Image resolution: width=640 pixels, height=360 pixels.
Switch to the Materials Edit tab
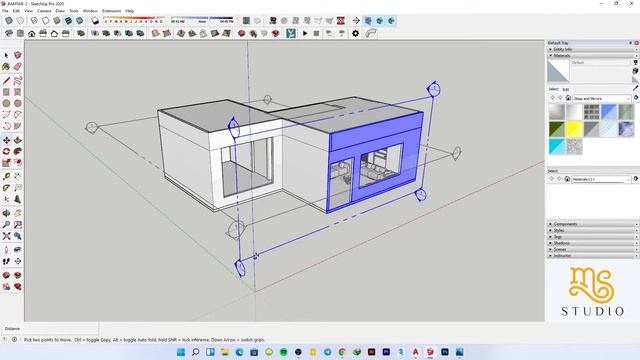point(566,89)
